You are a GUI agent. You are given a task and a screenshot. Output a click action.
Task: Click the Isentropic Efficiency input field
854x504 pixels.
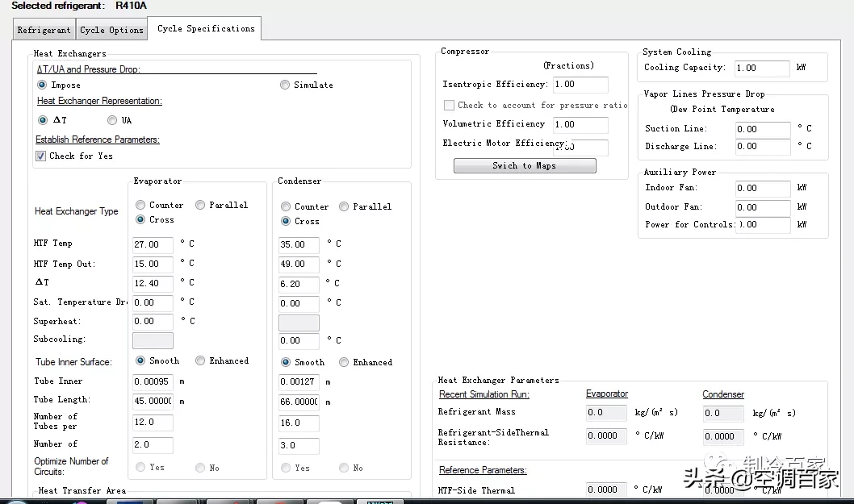click(580, 85)
